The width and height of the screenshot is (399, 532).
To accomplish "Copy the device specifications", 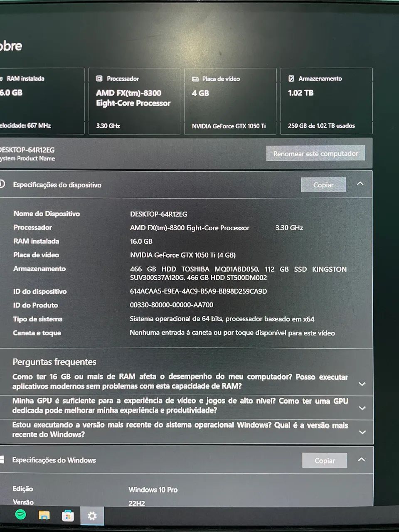I will point(323,185).
